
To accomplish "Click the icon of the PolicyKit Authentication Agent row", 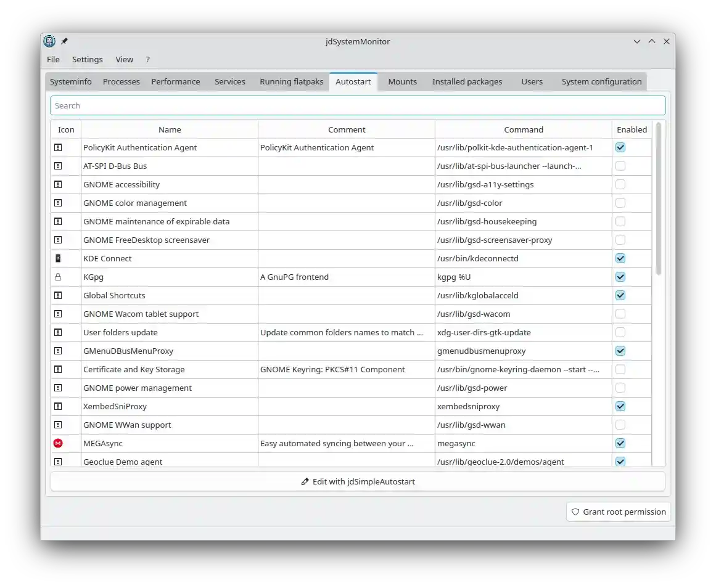I will point(58,147).
